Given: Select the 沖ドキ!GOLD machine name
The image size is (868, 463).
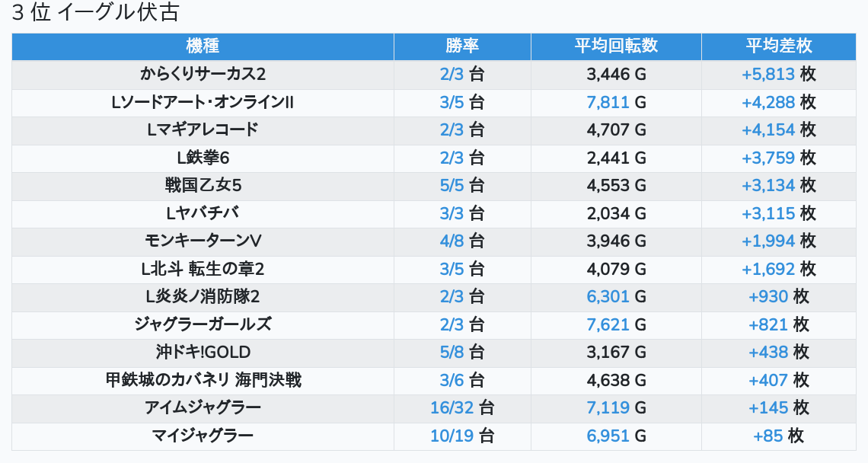Looking at the screenshot, I should (x=203, y=353).
